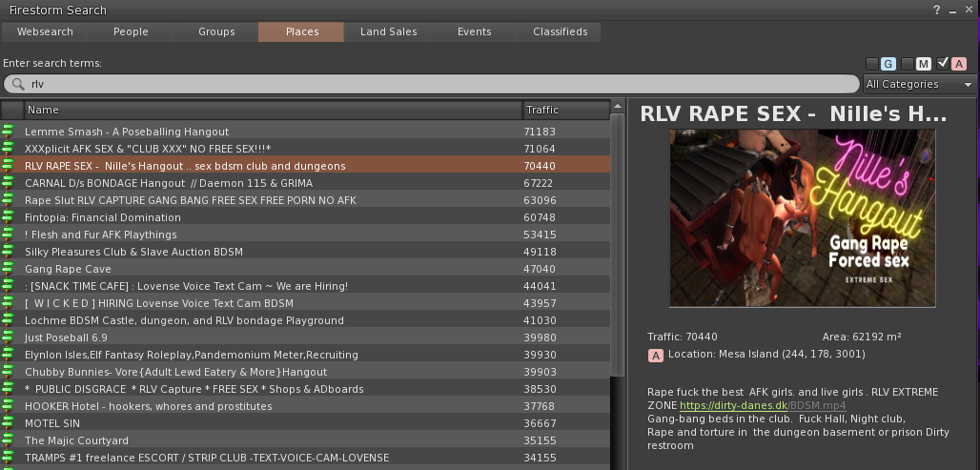The image size is (980, 470).
Task: Switch to the Websearch tab
Action: [x=45, y=31]
